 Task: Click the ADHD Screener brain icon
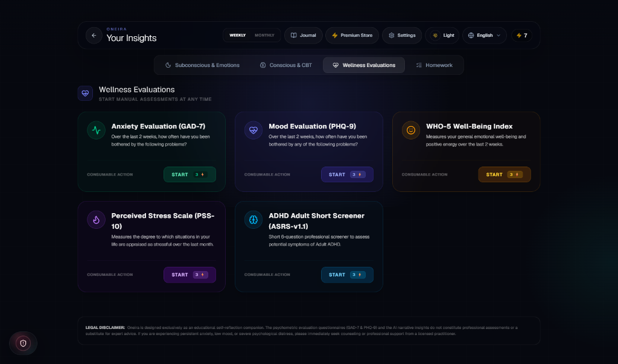click(253, 220)
